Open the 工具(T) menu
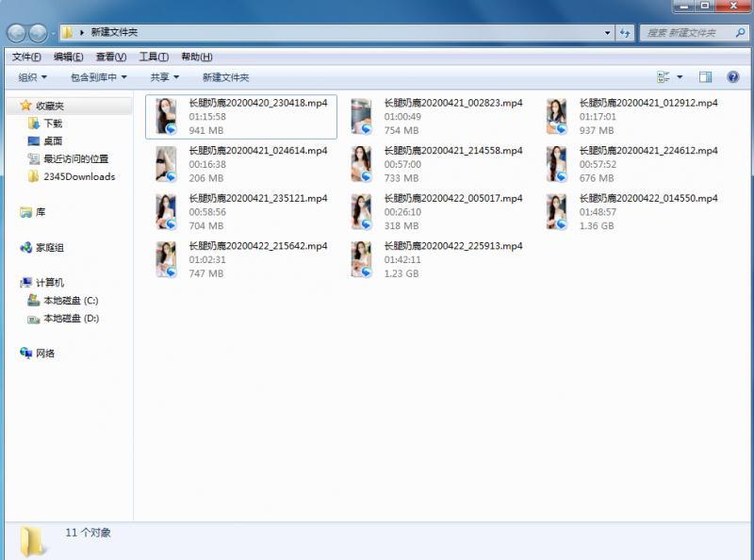 154,57
